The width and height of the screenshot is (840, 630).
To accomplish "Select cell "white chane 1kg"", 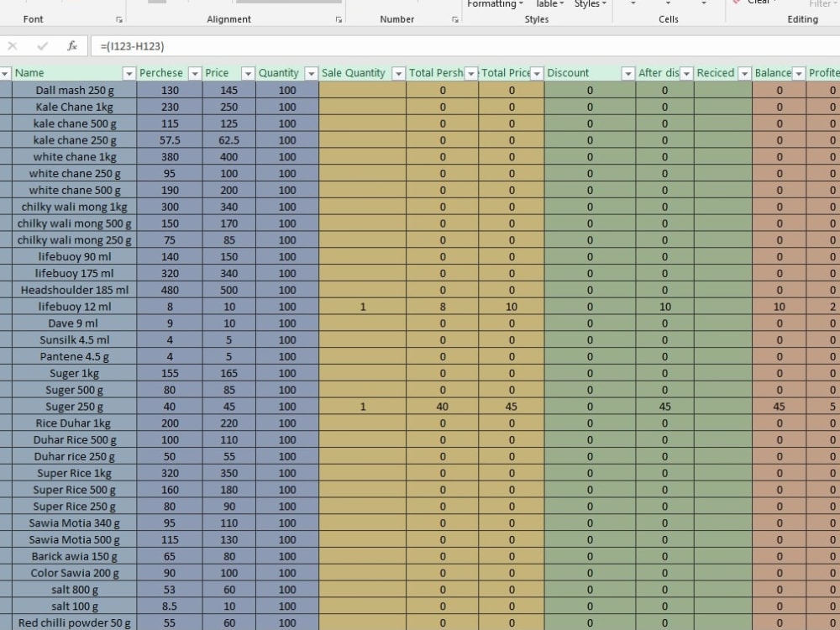I will coord(75,156).
